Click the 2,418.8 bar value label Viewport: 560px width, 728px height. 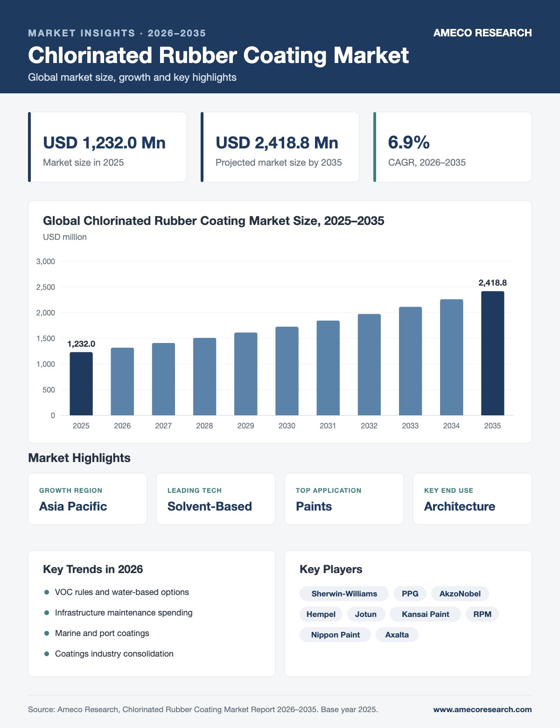(x=493, y=282)
